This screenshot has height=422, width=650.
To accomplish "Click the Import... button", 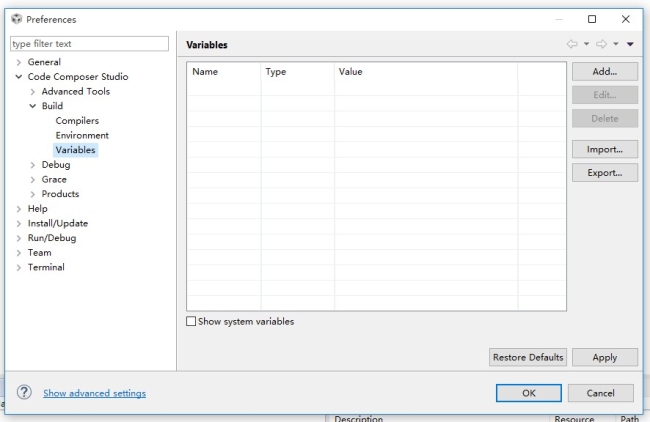I will pyautogui.click(x=604, y=149).
